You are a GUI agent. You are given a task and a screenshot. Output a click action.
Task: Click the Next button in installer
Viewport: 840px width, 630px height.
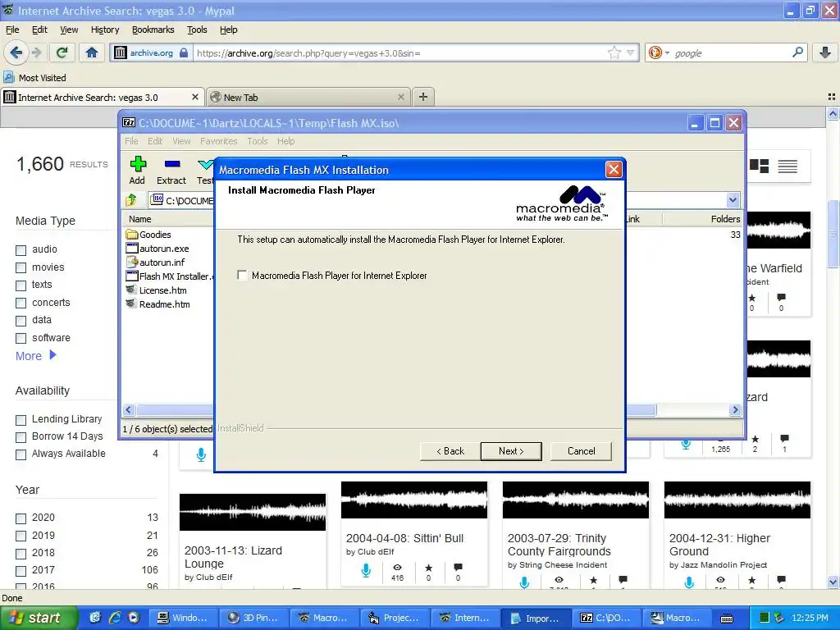[x=511, y=451]
